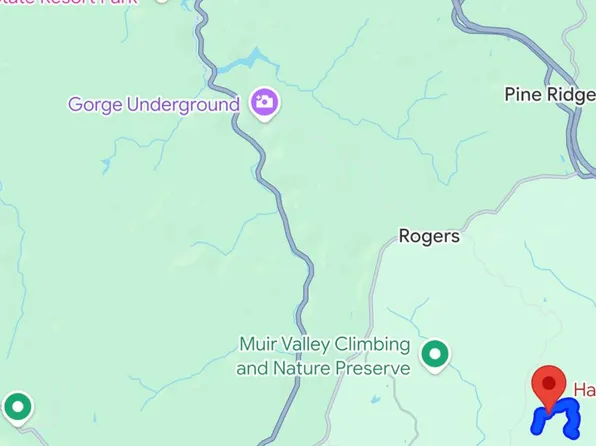Click the gray road beside Rogers

[x=374, y=275]
